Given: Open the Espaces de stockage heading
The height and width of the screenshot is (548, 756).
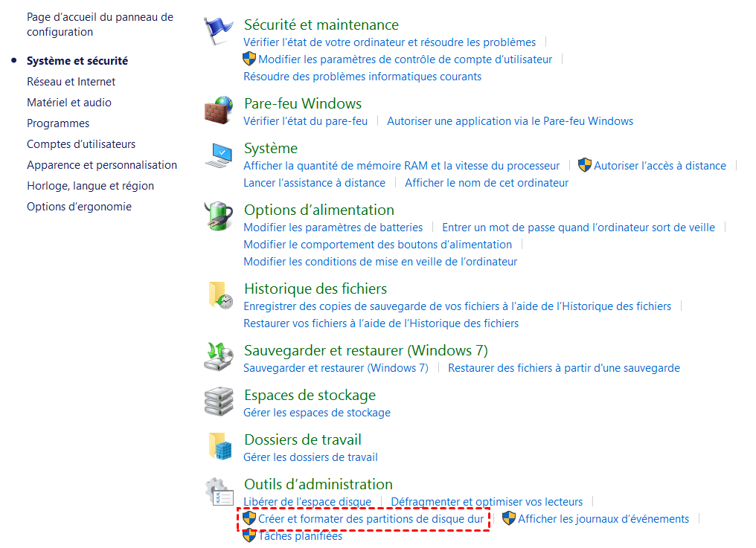Looking at the screenshot, I should click(x=310, y=395).
